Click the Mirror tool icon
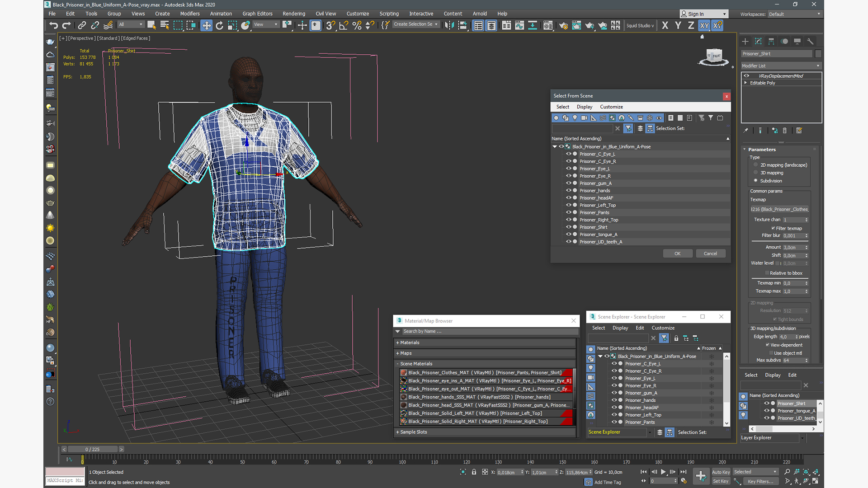The image size is (868, 488). coord(449,25)
